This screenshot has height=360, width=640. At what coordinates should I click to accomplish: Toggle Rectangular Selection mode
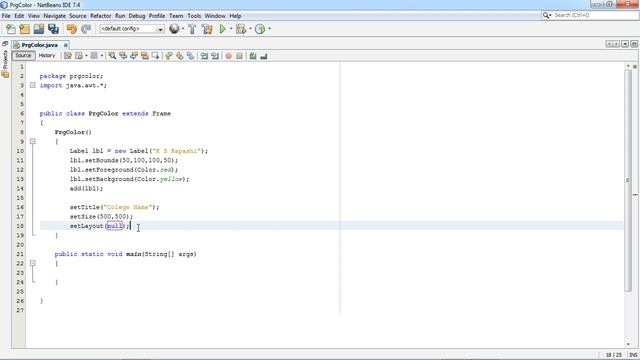[x=156, y=56]
